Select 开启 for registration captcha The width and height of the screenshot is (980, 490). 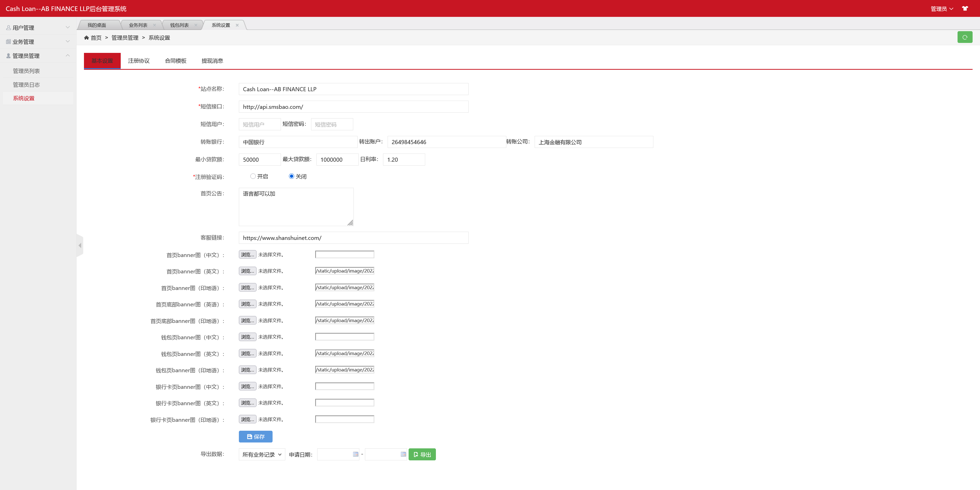253,176
